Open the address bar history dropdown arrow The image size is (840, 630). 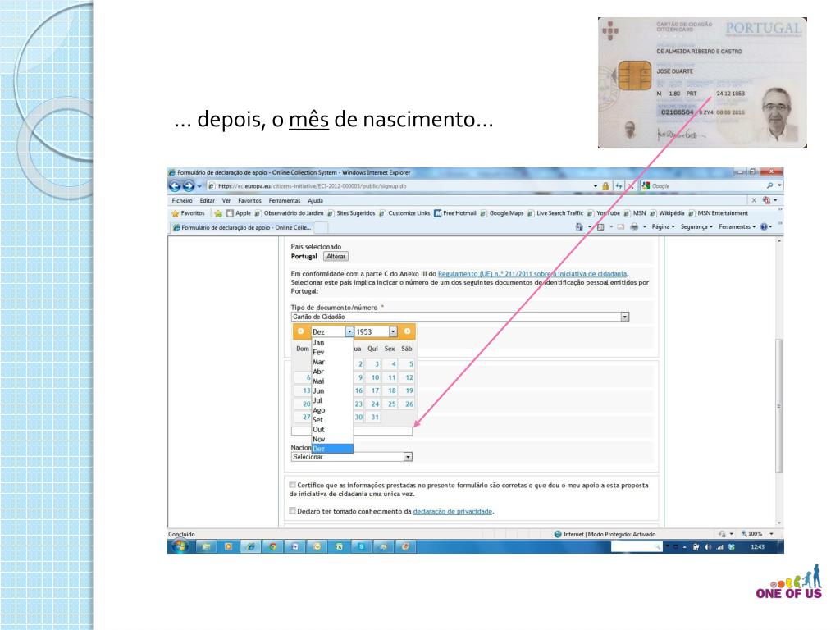tap(596, 186)
